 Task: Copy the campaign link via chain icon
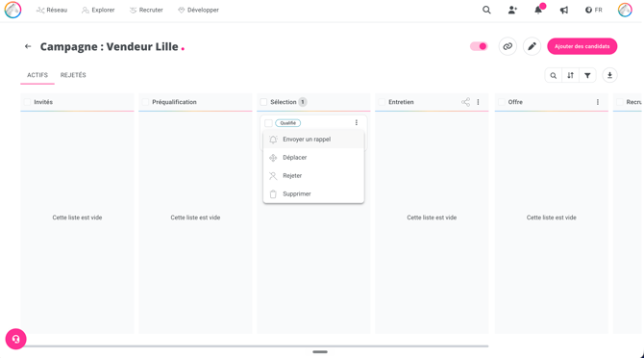[x=508, y=46]
